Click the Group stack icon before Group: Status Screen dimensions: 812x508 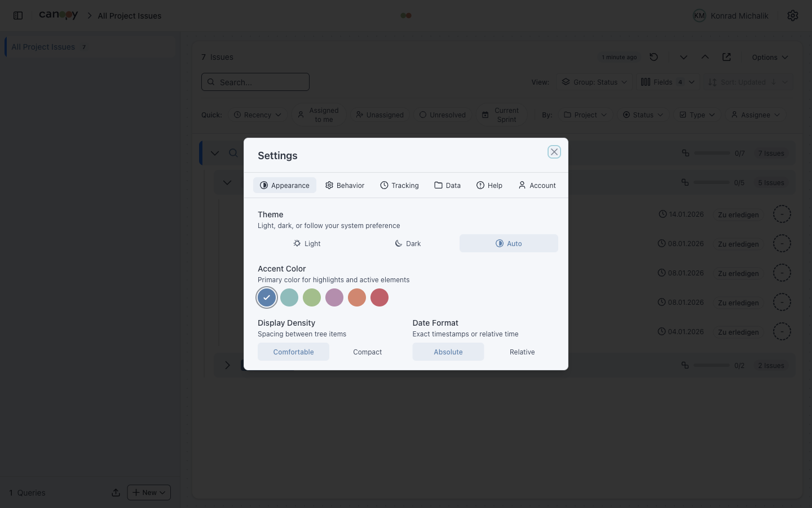pos(566,82)
